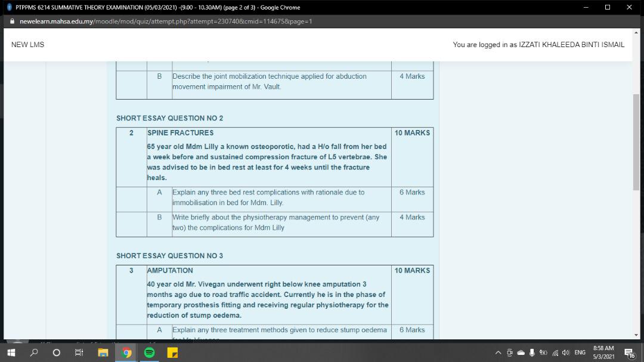Launch File Explorer from taskbar
The image size is (644, 362).
tap(103, 352)
